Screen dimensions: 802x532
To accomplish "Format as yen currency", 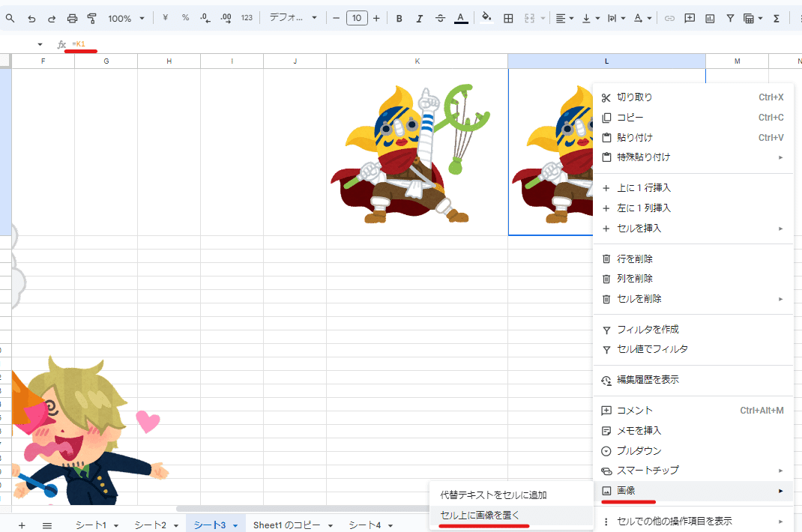I will pos(165,18).
